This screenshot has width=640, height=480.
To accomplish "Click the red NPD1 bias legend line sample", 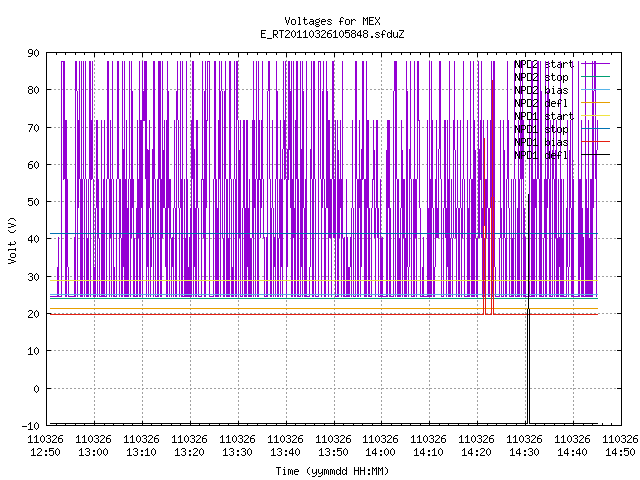I will pos(596,142).
